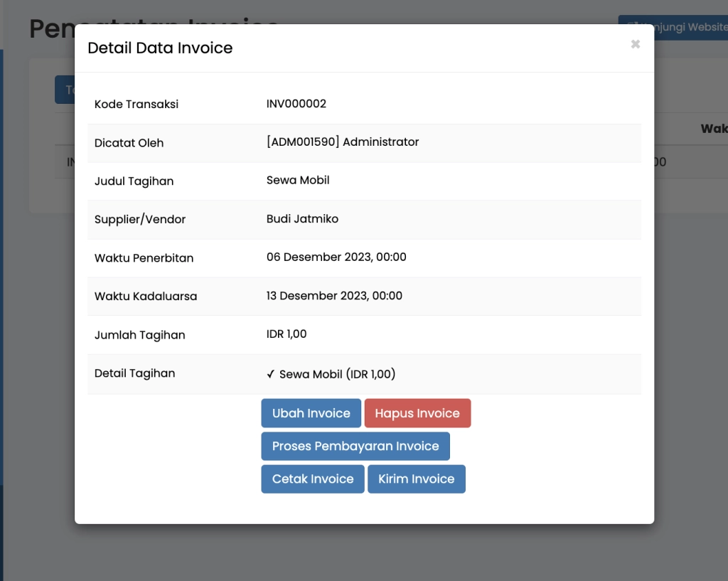Screen dimensions: 728x581
Task: Send invoice via Kirim Invoice button
Action: tap(416, 479)
